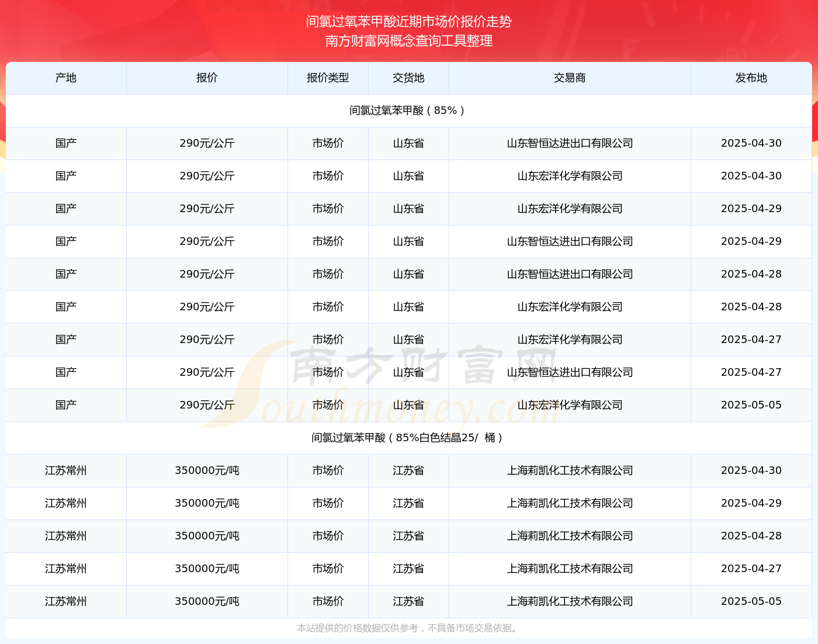Click 山东智恒达进出口有限公司 in the 2025-04-27 row
This screenshot has height=644, width=818.
[570, 372]
